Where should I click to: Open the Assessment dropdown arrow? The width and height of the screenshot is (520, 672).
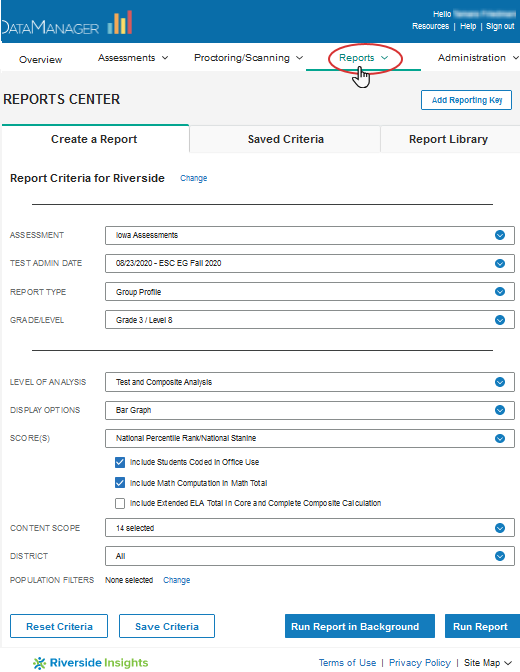500,235
